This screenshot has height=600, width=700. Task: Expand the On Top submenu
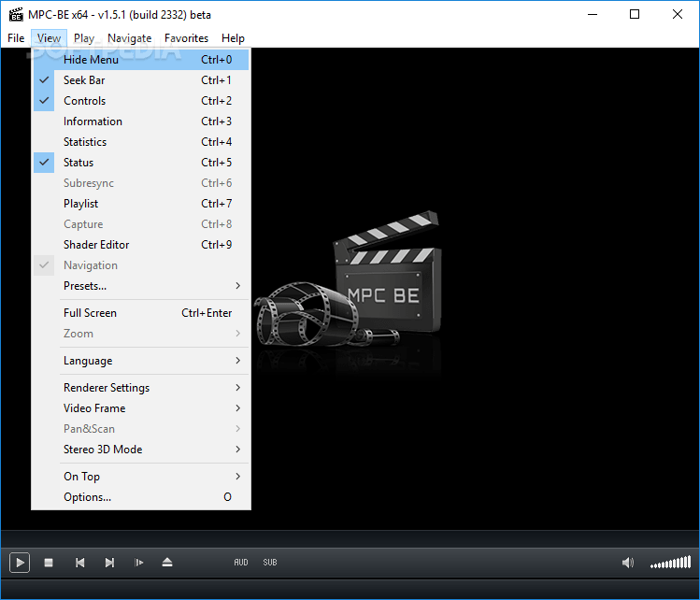(x=141, y=477)
